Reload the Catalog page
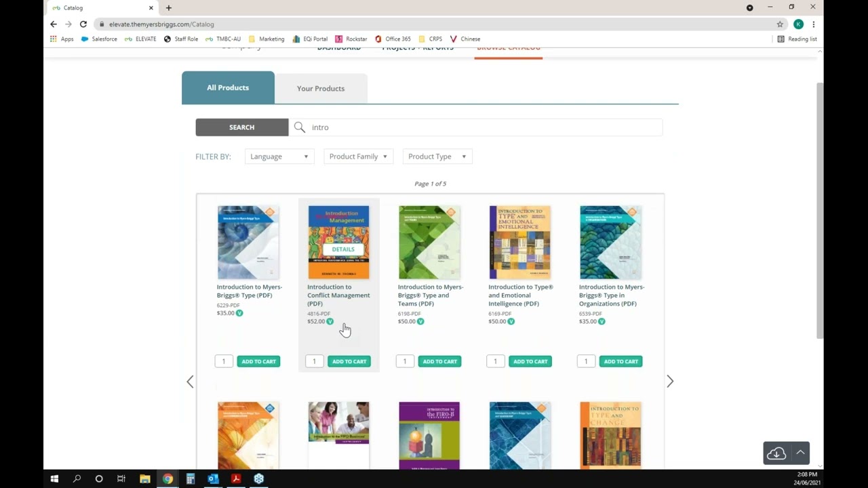868x488 pixels. point(83,24)
